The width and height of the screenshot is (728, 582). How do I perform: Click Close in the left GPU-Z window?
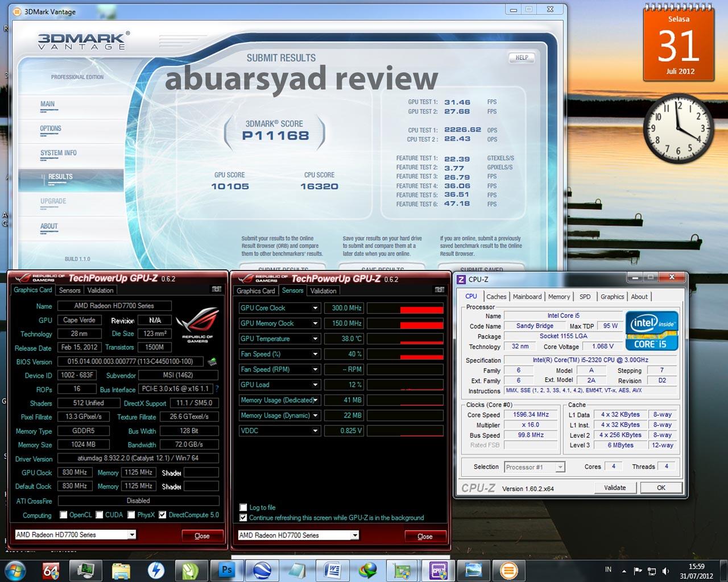pos(202,536)
